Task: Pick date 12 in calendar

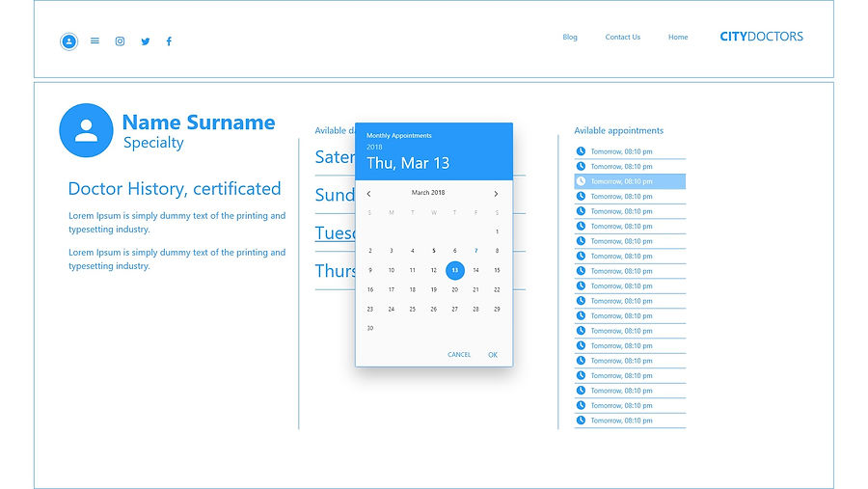Action: click(433, 270)
